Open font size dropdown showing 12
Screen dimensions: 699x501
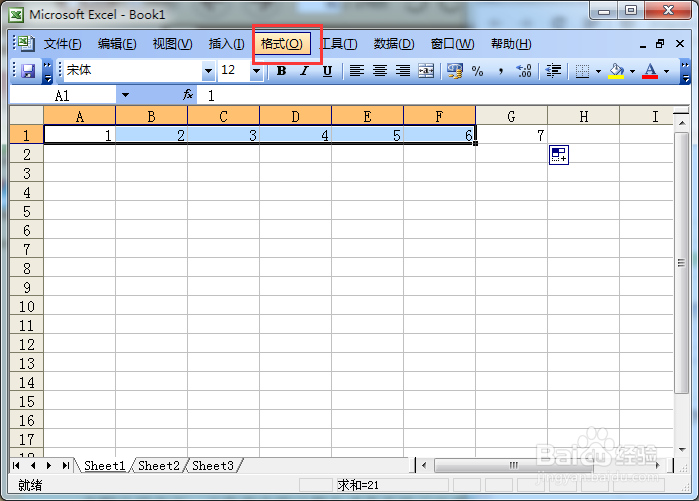click(256, 71)
